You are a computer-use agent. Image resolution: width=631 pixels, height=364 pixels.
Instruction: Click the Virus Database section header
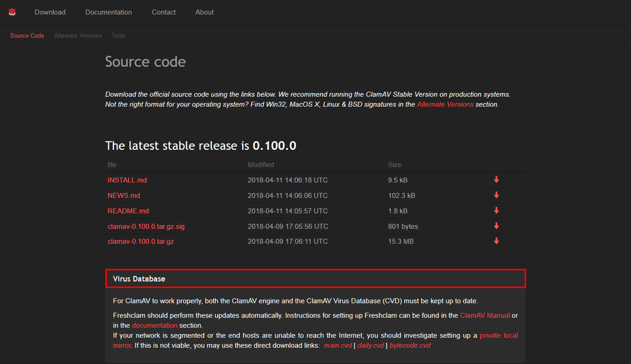point(315,278)
